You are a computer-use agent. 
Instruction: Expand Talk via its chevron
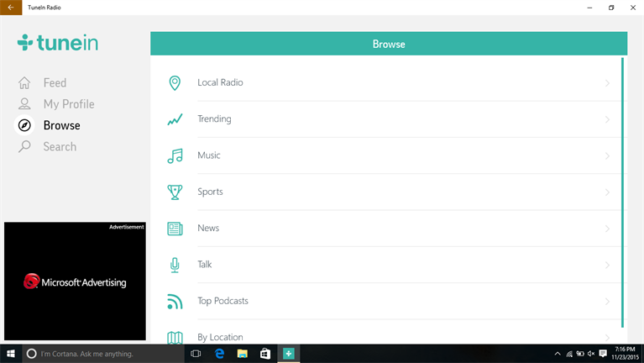[x=607, y=266]
